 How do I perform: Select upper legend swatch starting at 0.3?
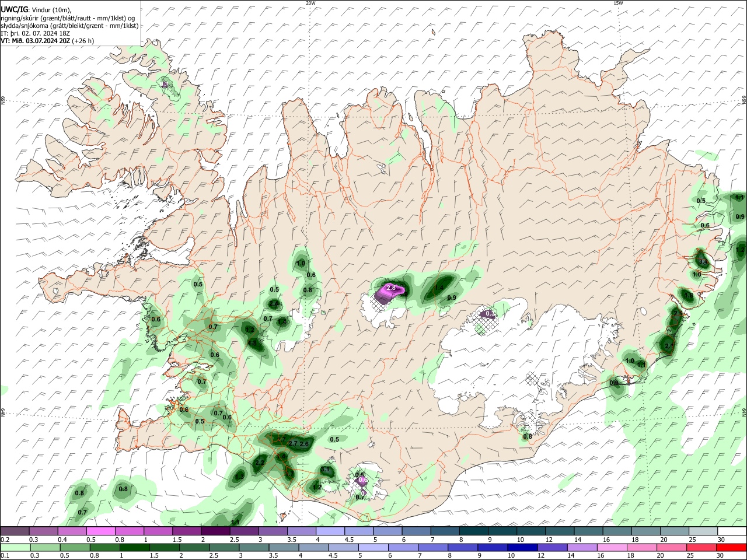[x=44, y=531]
